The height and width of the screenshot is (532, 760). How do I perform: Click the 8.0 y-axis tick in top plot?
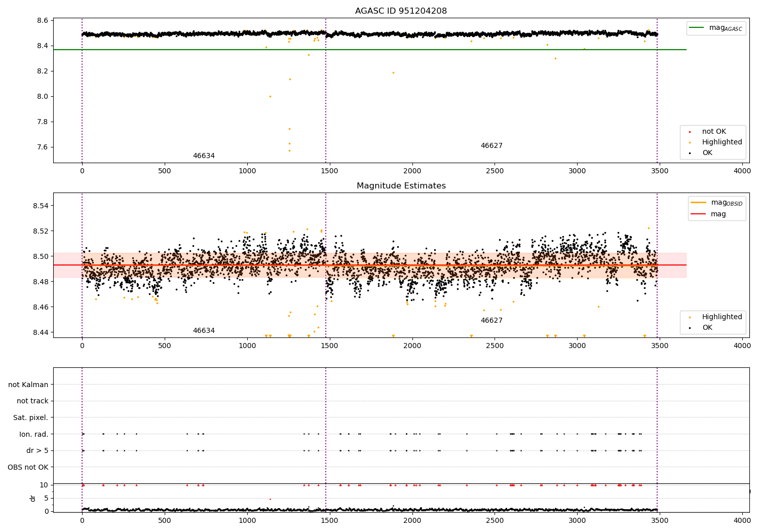click(43, 97)
